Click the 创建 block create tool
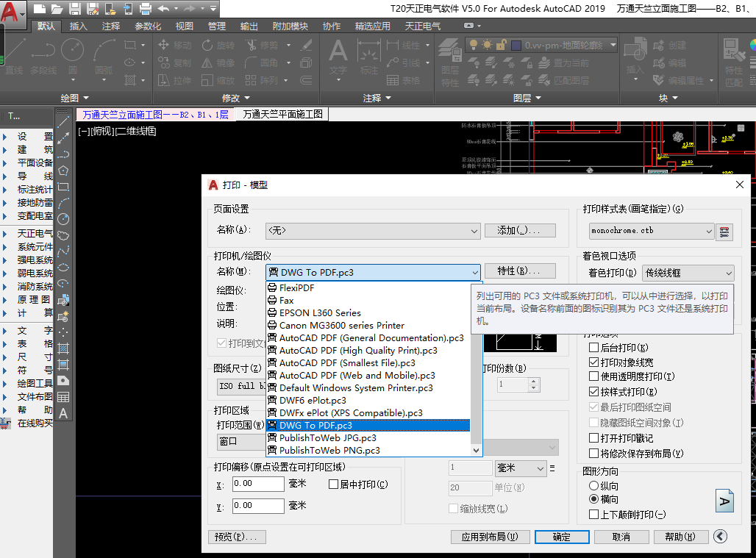Viewport: 756px width, 558px height. point(669,46)
